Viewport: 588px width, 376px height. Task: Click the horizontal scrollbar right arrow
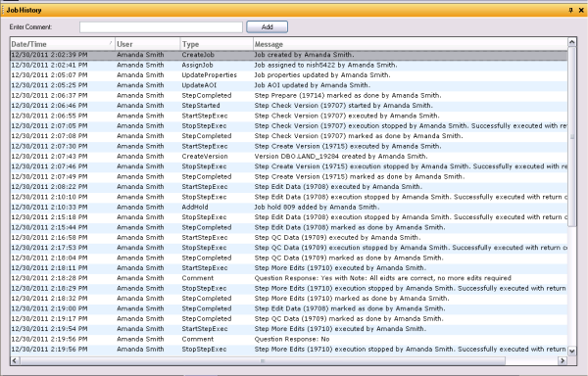coord(563,360)
